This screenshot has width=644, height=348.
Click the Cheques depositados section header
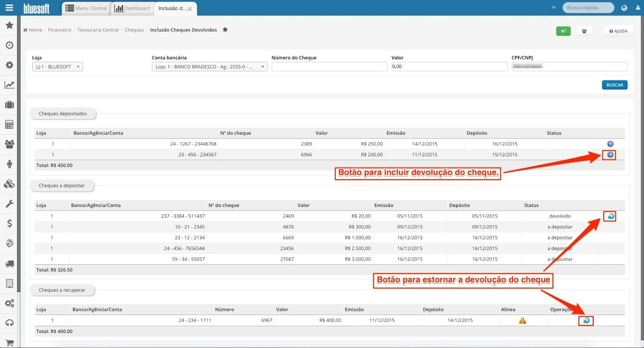coord(63,114)
